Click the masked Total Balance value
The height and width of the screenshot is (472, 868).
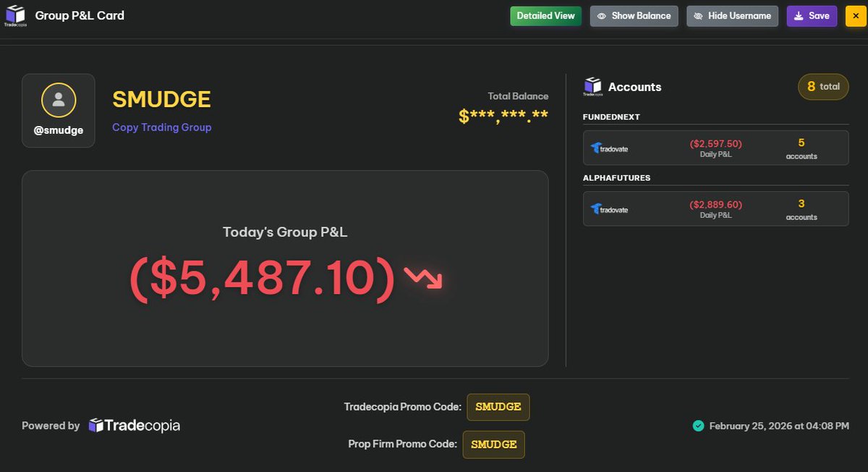[x=503, y=116]
